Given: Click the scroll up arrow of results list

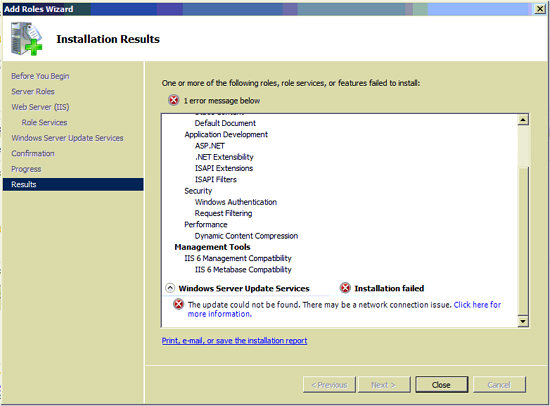Looking at the screenshot, I should point(523,120).
